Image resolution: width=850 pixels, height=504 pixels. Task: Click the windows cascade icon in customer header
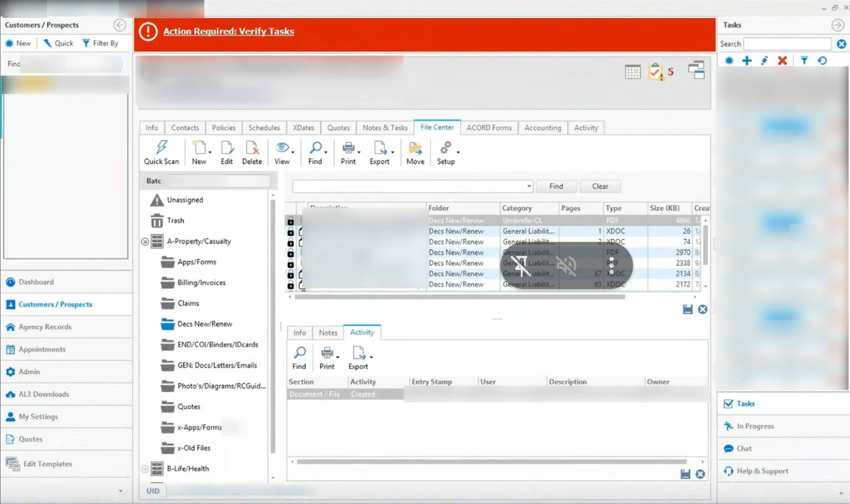[x=696, y=70]
